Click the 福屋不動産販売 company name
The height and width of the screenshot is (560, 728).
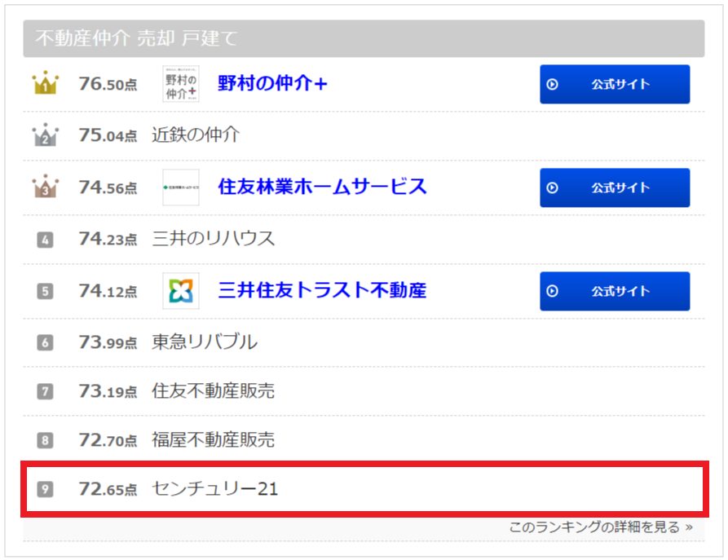213,439
